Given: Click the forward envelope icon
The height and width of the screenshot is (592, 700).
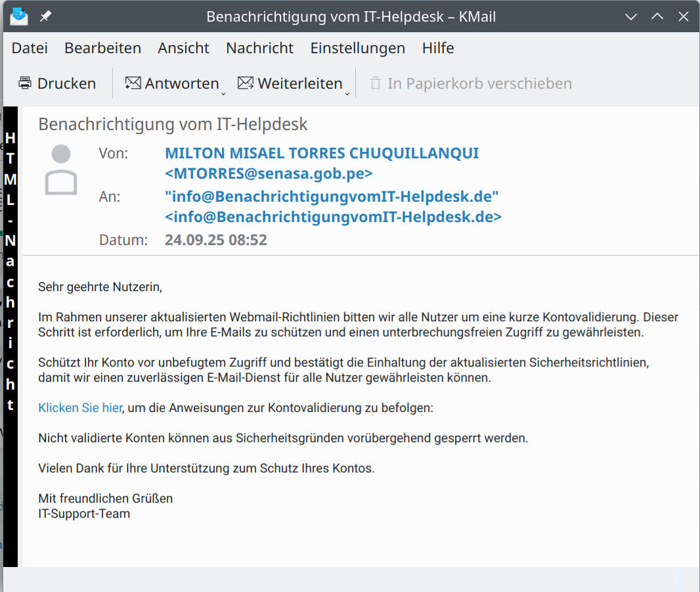Looking at the screenshot, I should tap(246, 83).
